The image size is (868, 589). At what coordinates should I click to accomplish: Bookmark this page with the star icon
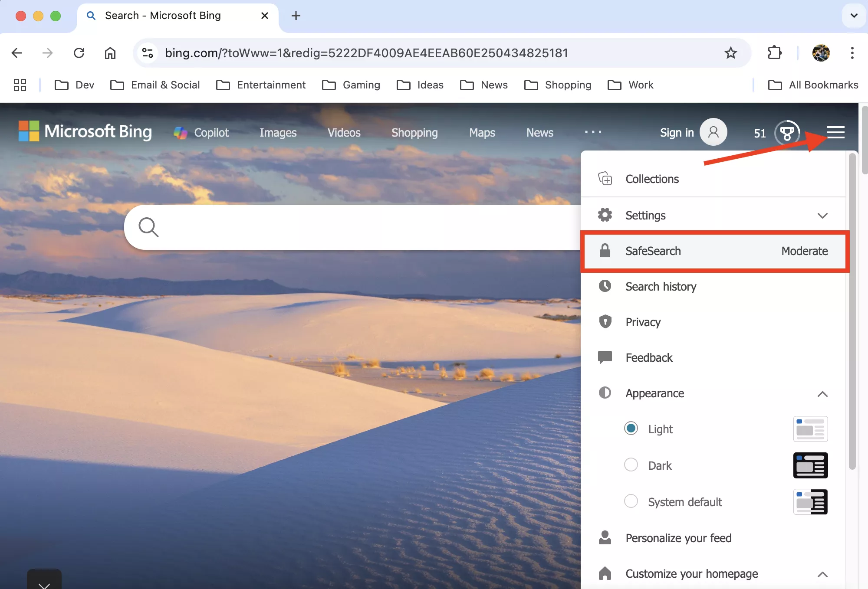[x=731, y=53]
